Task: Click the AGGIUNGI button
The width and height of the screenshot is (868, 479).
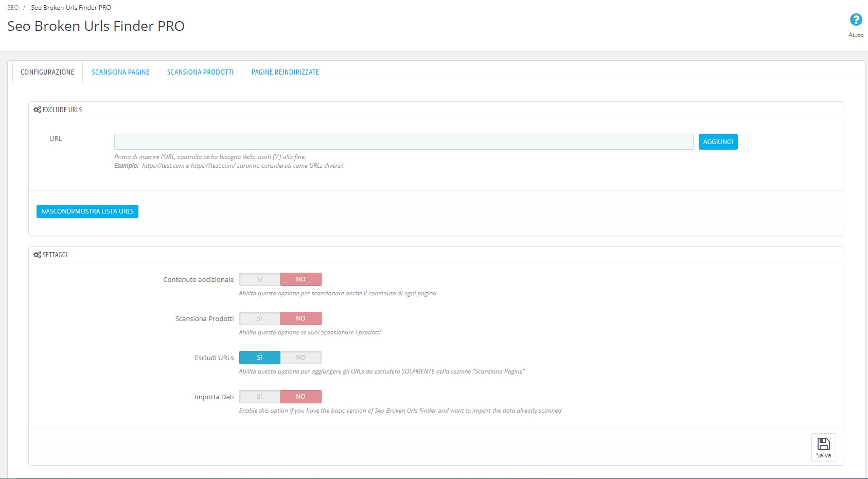Action: click(x=718, y=142)
